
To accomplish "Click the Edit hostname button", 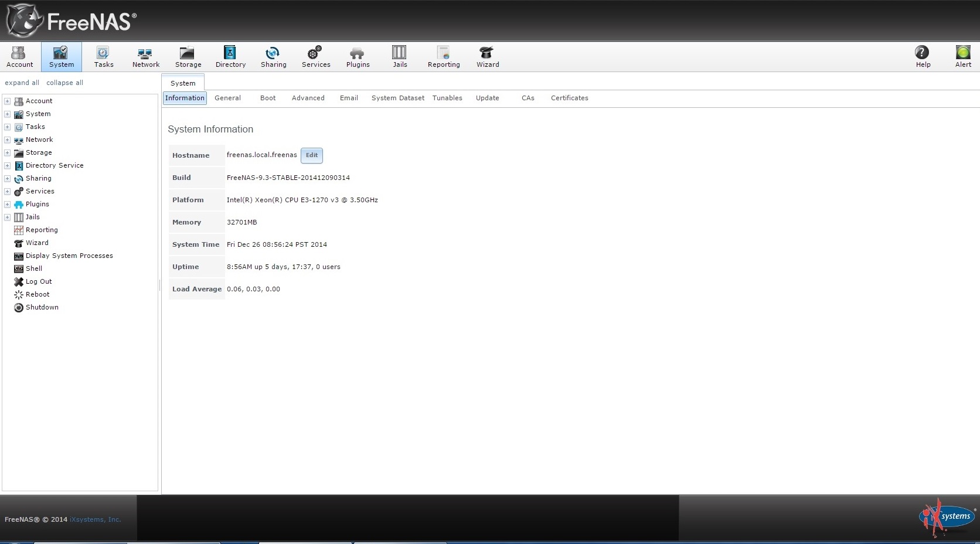I will click(311, 155).
